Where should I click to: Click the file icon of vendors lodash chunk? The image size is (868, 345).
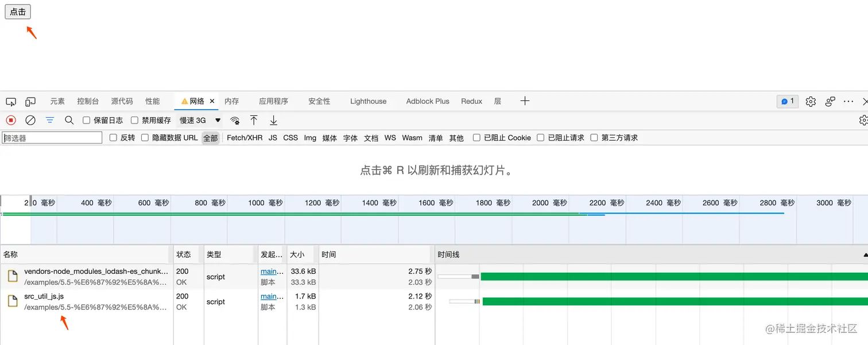13,277
